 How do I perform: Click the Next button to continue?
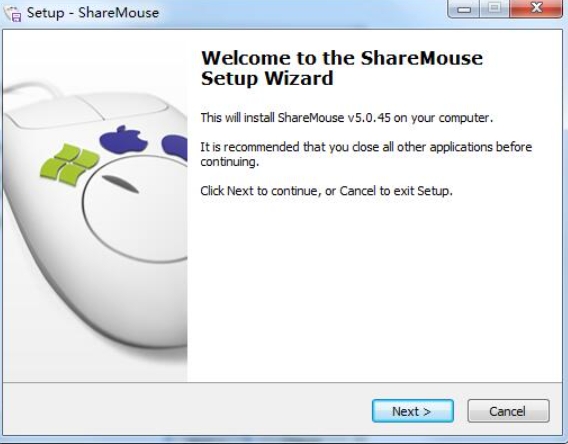click(x=413, y=411)
